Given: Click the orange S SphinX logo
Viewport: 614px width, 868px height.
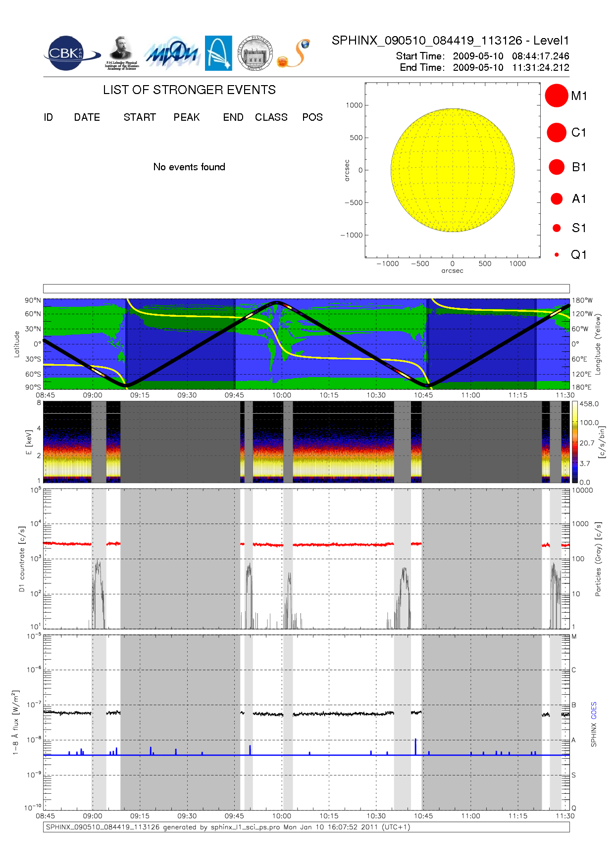Looking at the screenshot, I should pos(294,53).
